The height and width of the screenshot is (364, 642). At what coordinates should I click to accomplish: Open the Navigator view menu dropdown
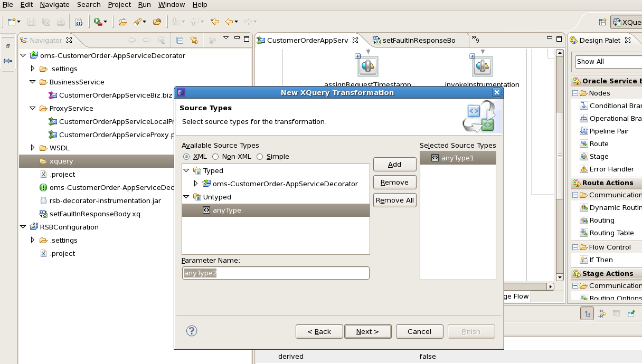(226, 38)
